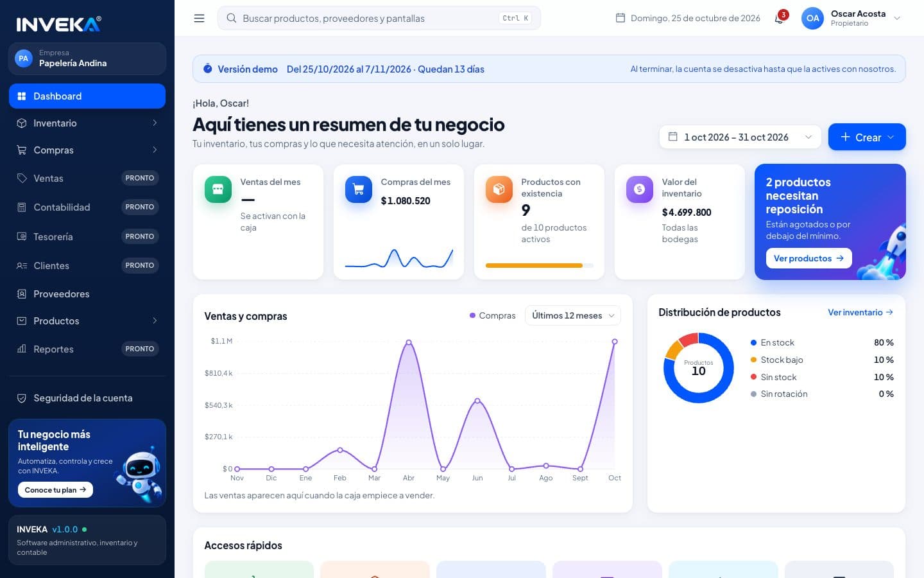Open Clientes in the sidebar
The image size is (924, 578).
(x=87, y=265)
